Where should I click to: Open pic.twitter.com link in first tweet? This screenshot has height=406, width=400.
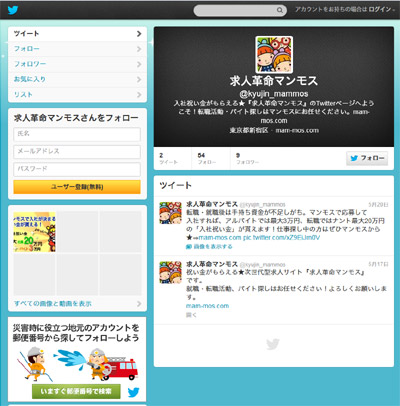[x=281, y=238]
